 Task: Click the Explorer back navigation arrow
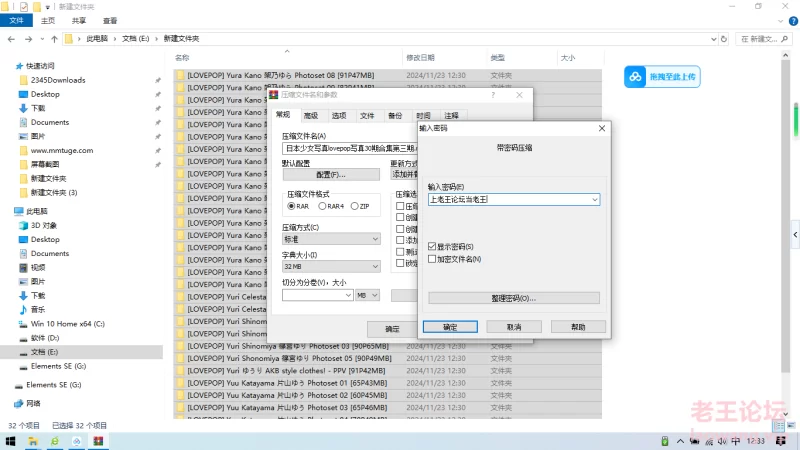pos(11,39)
